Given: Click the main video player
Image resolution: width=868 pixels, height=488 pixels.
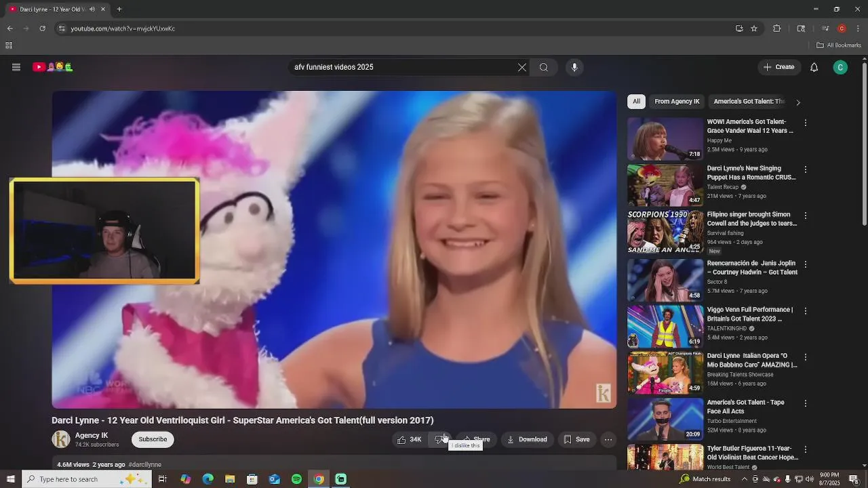Looking at the screenshot, I should (x=334, y=249).
